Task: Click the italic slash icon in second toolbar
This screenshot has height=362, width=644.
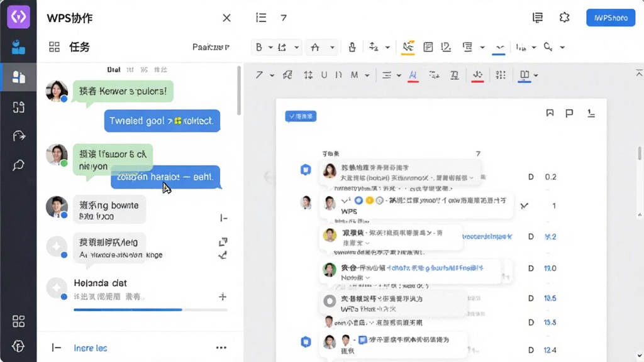Action: 259,75
